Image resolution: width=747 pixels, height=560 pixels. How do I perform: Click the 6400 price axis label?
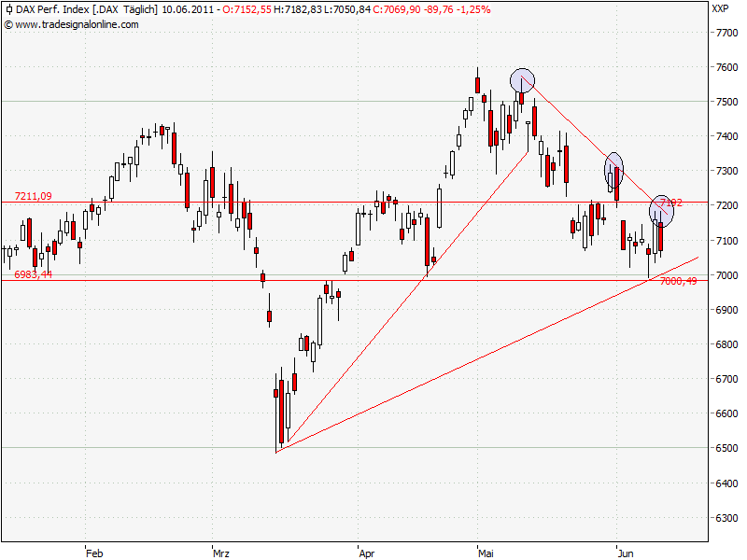(727, 483)
